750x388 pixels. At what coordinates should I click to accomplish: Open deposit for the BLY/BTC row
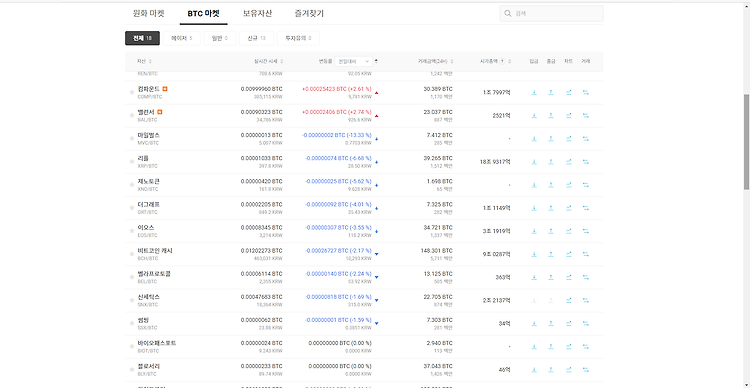[534, 370]
